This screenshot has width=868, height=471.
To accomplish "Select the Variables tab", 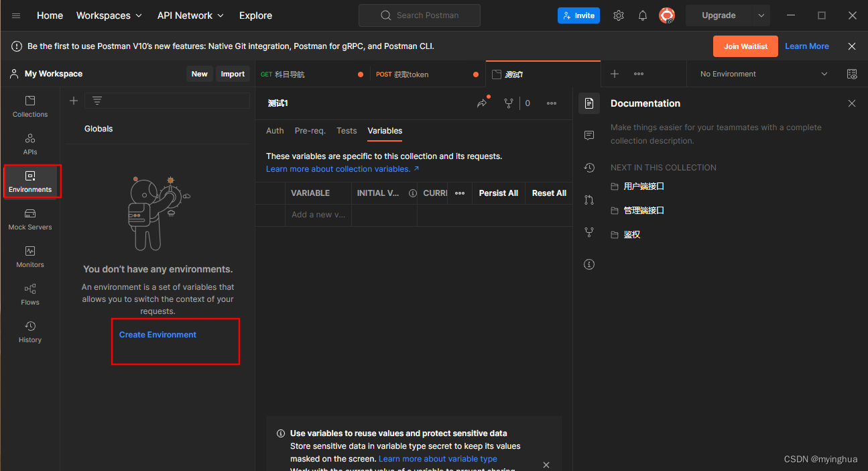I will (385, 131).
